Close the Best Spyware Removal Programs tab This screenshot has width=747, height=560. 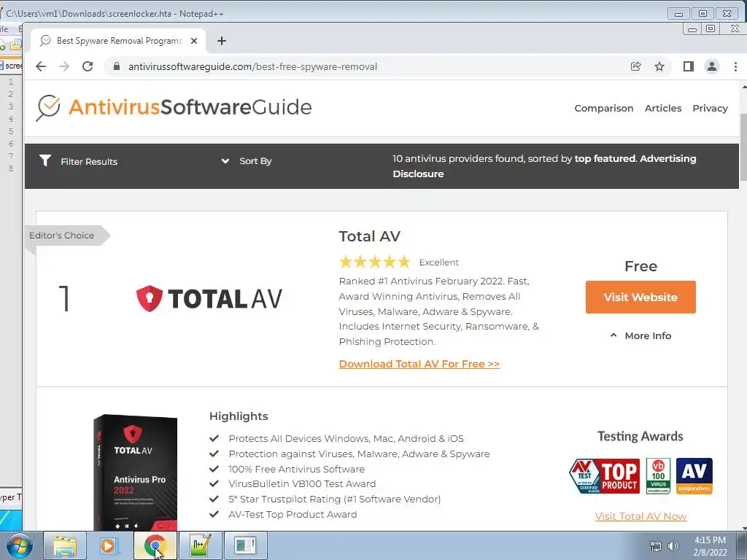point(194,41)
